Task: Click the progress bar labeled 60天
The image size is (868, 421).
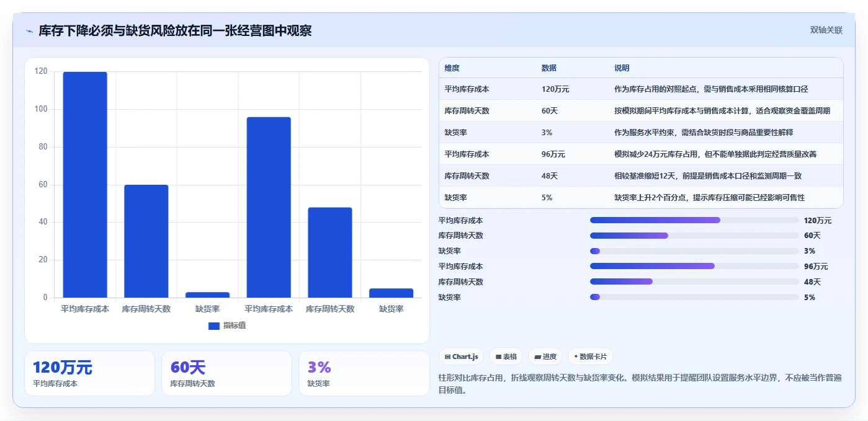Action: click(x=694, y=236)
